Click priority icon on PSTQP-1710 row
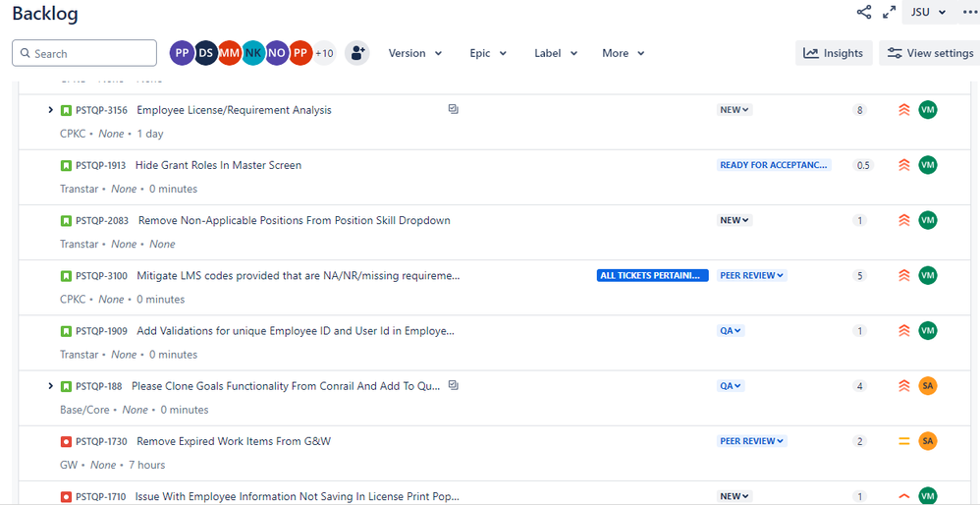The height and width of the screenshot is (505, 980). 903,496
